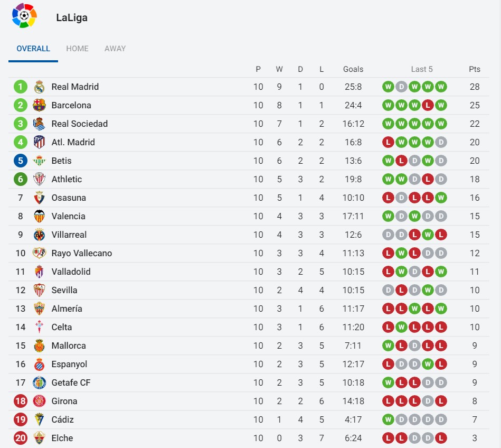Image resolution: width=501 pixels, height=448 pixels.
Task: Switch to the AWAY standings tab
Action: tap(115, 49)
